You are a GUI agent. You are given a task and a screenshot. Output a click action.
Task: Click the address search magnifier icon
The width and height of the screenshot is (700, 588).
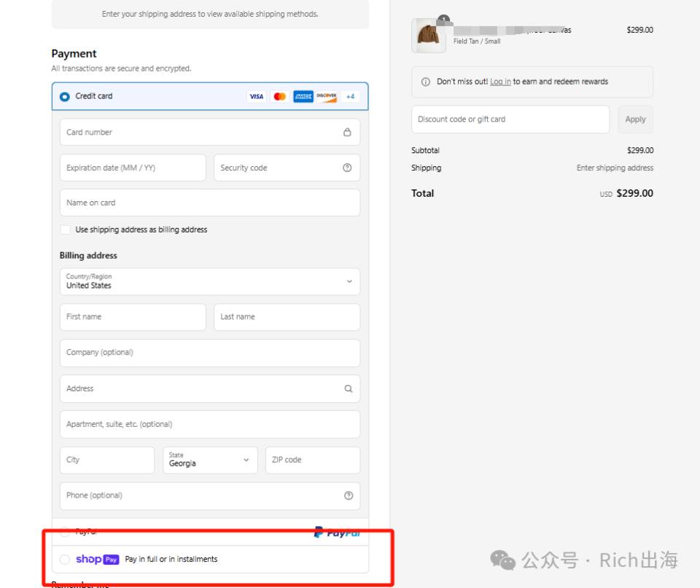tap(349, 388)
